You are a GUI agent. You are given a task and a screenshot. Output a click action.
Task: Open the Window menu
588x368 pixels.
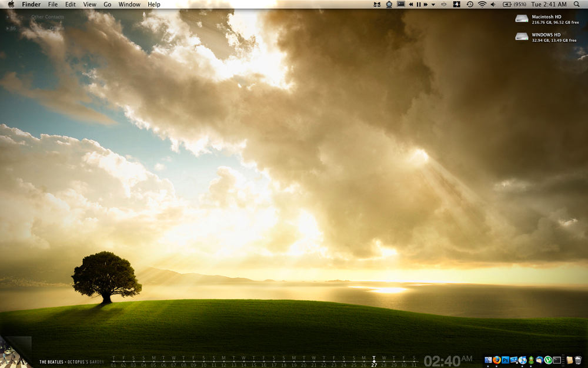click(129, 5)
